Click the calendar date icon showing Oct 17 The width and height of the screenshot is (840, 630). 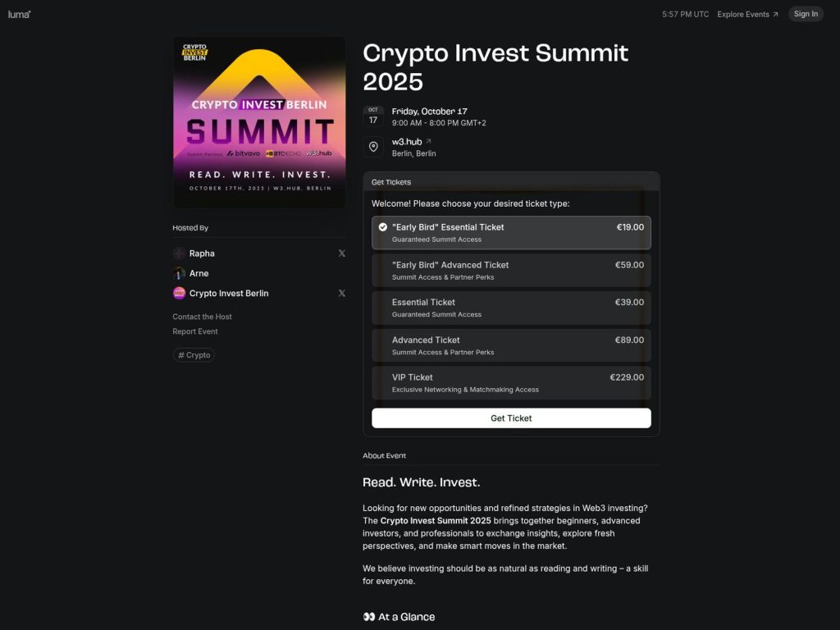[x=373, y=116]
